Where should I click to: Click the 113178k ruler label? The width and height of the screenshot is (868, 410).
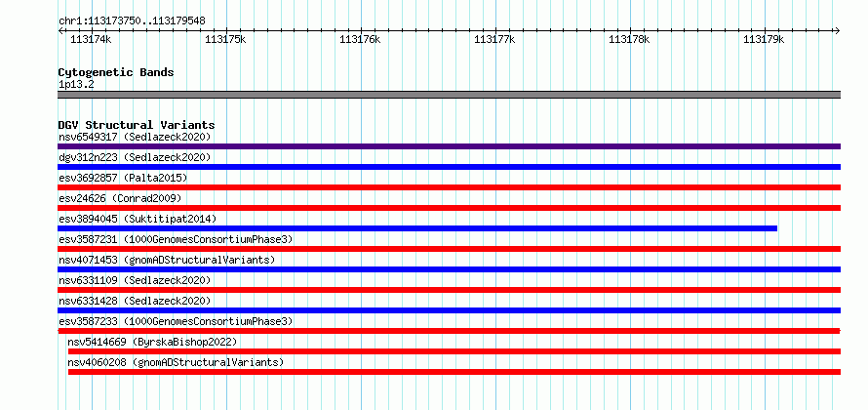[x=629, y=39]
